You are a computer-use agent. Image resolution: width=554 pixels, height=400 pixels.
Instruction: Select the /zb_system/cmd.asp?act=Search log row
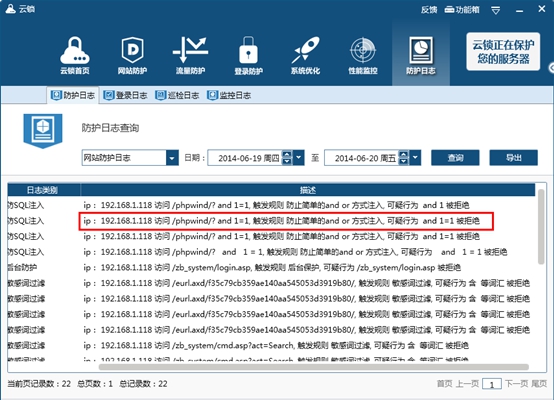(271, 345)
